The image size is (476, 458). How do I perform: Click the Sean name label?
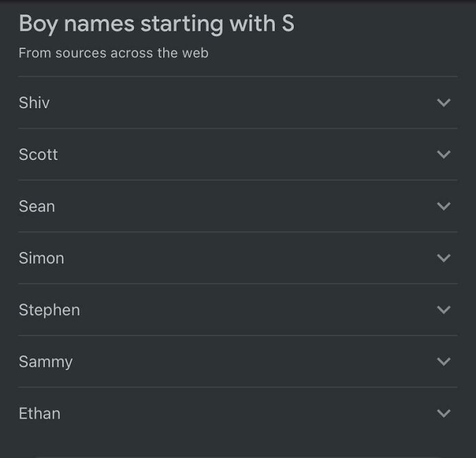click(x=37, y=206)
